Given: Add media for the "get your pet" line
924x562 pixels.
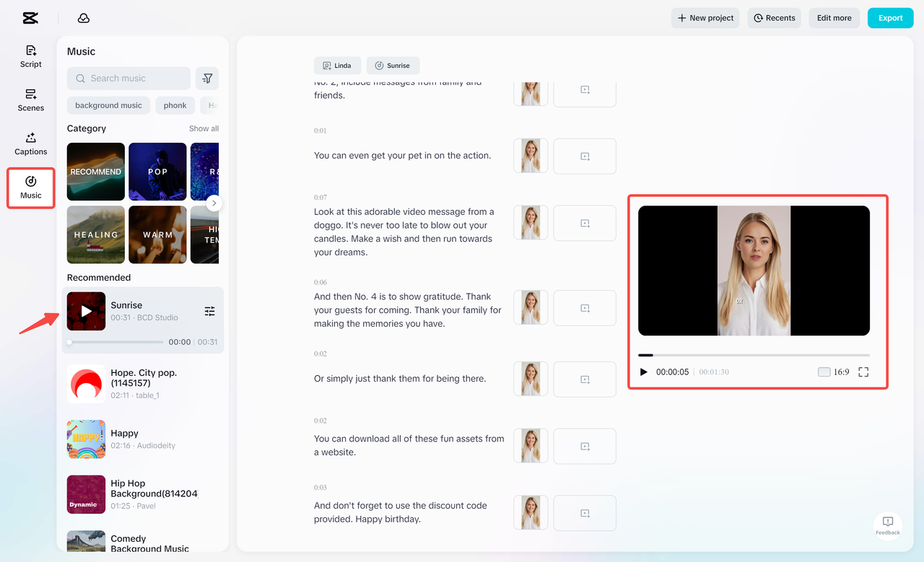Looking at the screenshot, I should [585, 156].
